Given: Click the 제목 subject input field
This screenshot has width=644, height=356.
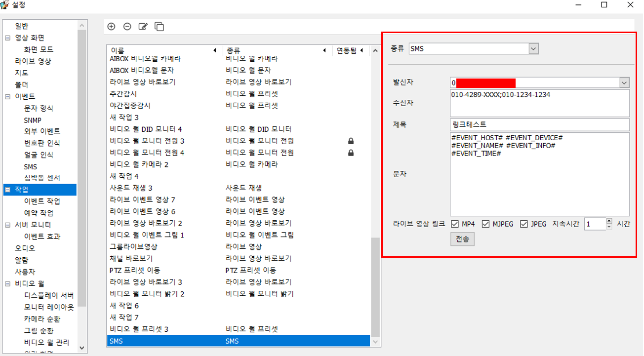Looking at the screenshot, I should [539, 125].
